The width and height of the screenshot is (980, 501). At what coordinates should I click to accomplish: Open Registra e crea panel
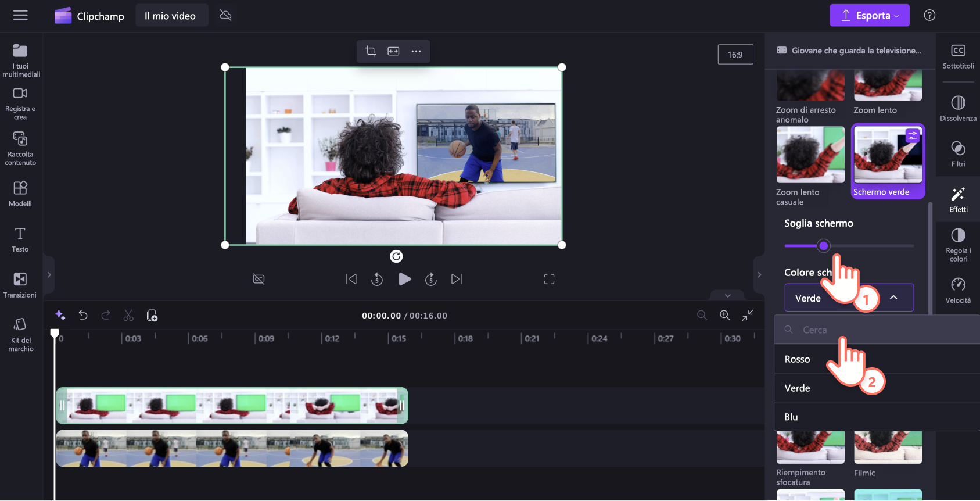tap(20, 104)
